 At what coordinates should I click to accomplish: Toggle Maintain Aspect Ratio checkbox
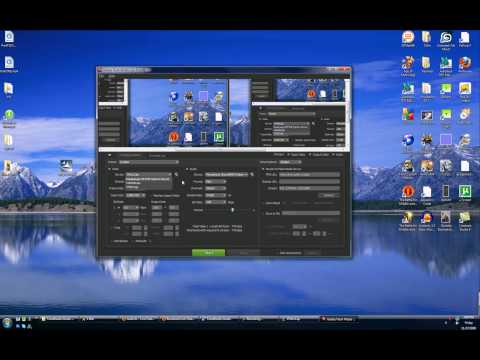click(151, 195)
